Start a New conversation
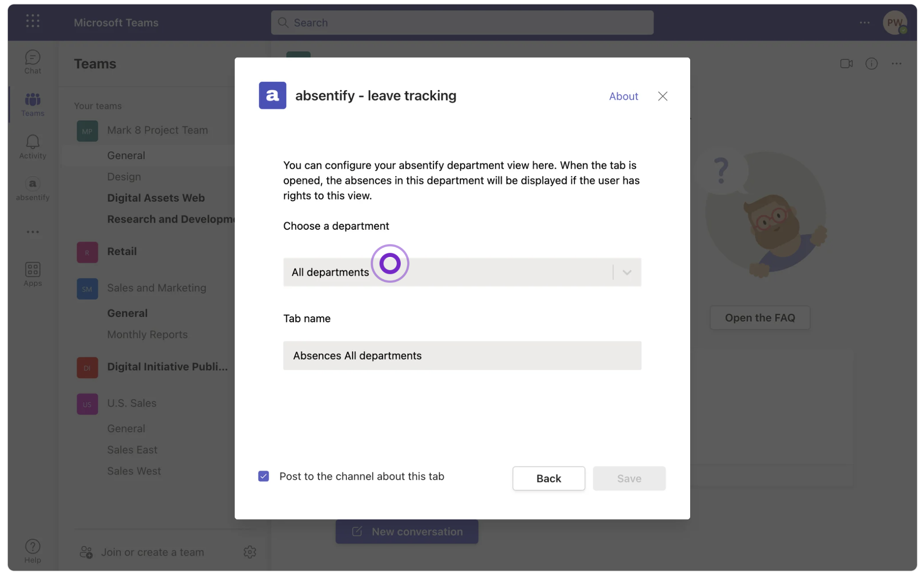Viewport: 924px width, 576px height. pyautogui.click(x=407, y=531)
